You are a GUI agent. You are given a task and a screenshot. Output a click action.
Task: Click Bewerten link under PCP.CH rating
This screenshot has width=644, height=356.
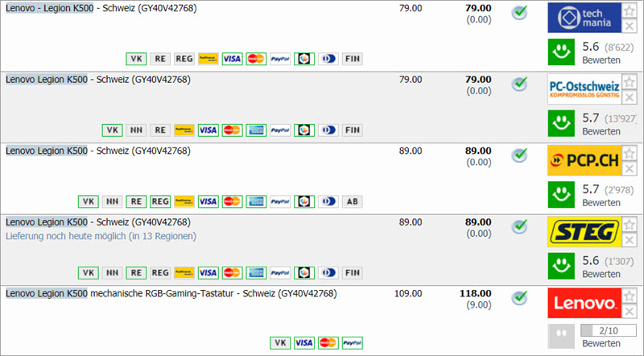[x=601, y=202]
